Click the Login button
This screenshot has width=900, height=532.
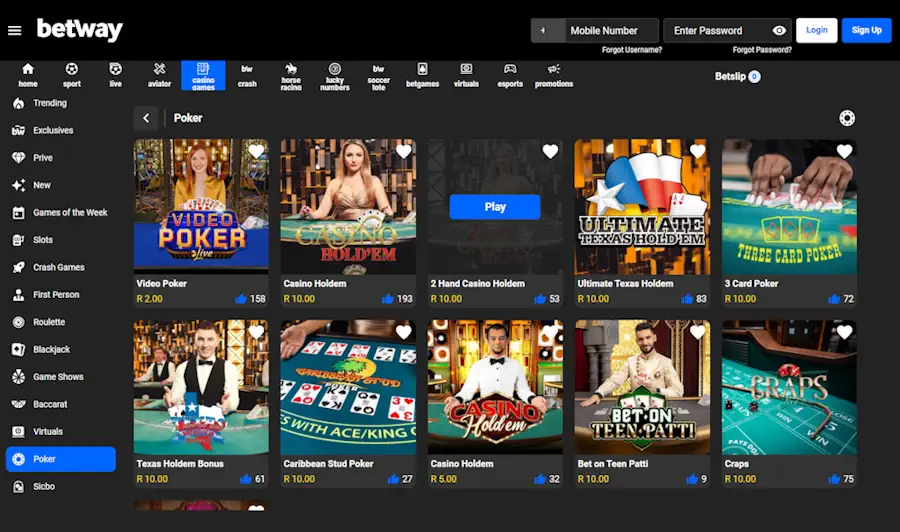tap(816, 30)
